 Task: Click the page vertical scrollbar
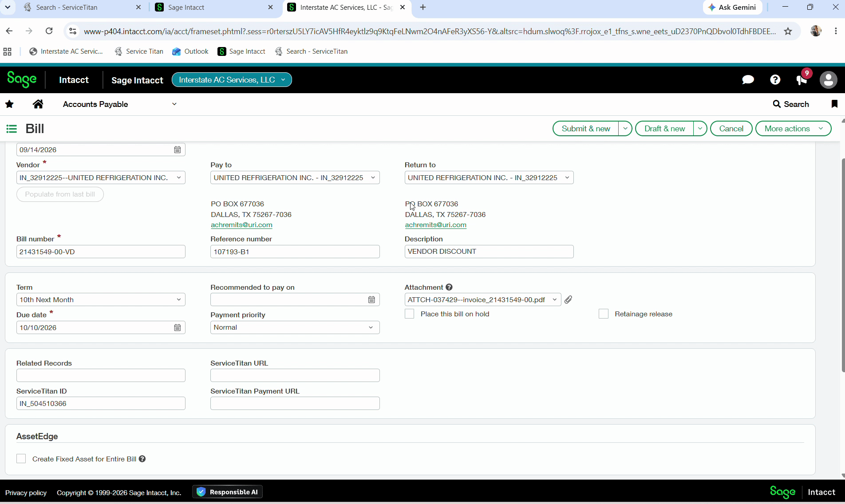842,264
